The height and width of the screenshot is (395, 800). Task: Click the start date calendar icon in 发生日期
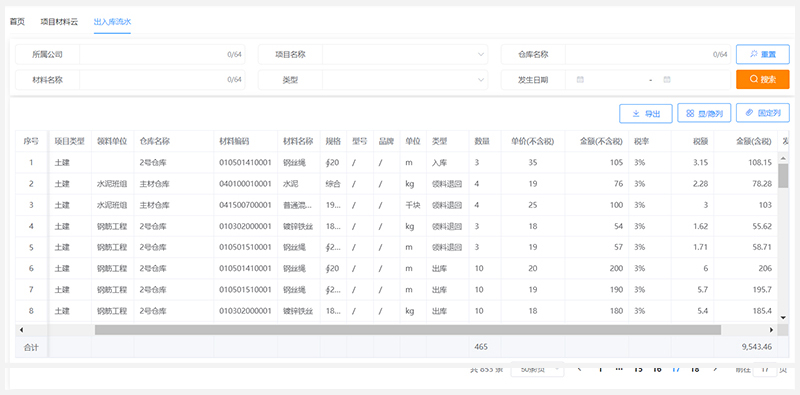(580, 80)
